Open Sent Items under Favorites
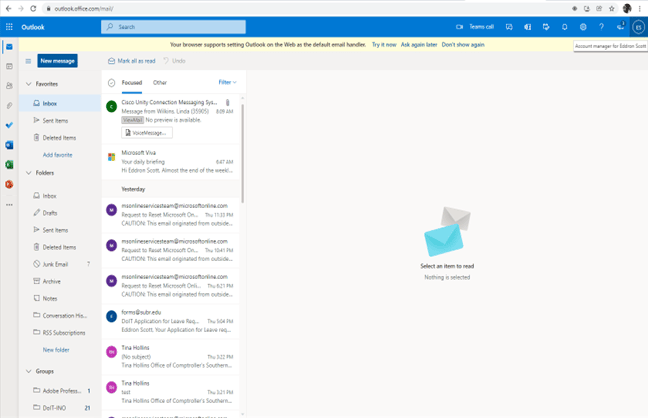Viewport: 648px width, 418px height. (x=60, y=120)
